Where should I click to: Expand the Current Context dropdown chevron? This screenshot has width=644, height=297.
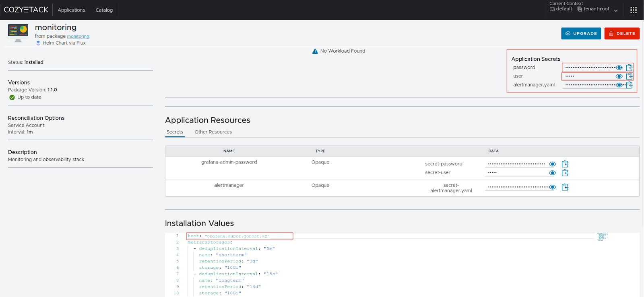click(616, 10)
